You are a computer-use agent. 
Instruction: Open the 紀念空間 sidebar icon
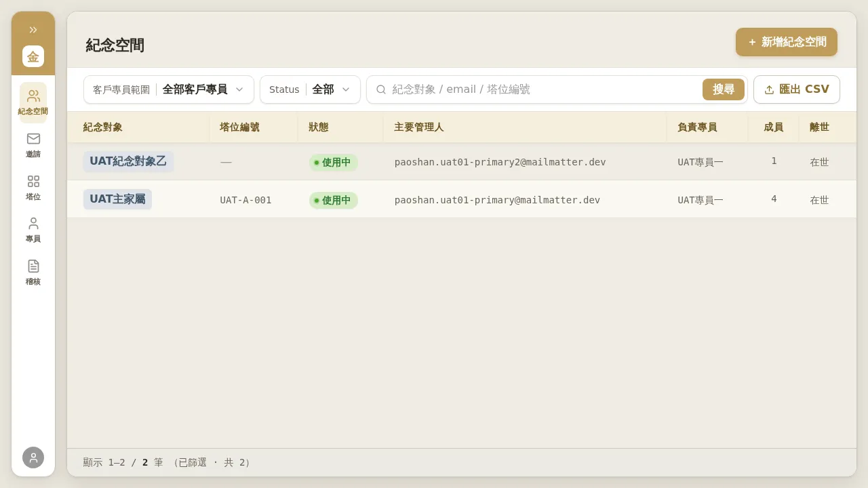coord(33,102)
